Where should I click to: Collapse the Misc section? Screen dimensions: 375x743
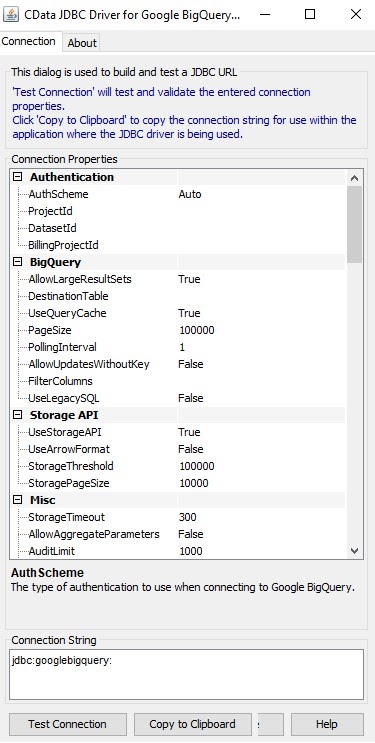tap(18, 500)
